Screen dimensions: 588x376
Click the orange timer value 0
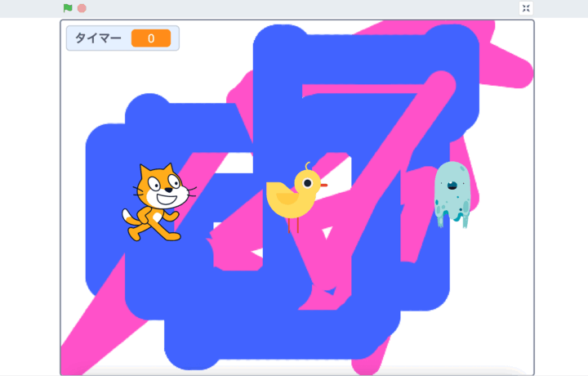point(151,38)
